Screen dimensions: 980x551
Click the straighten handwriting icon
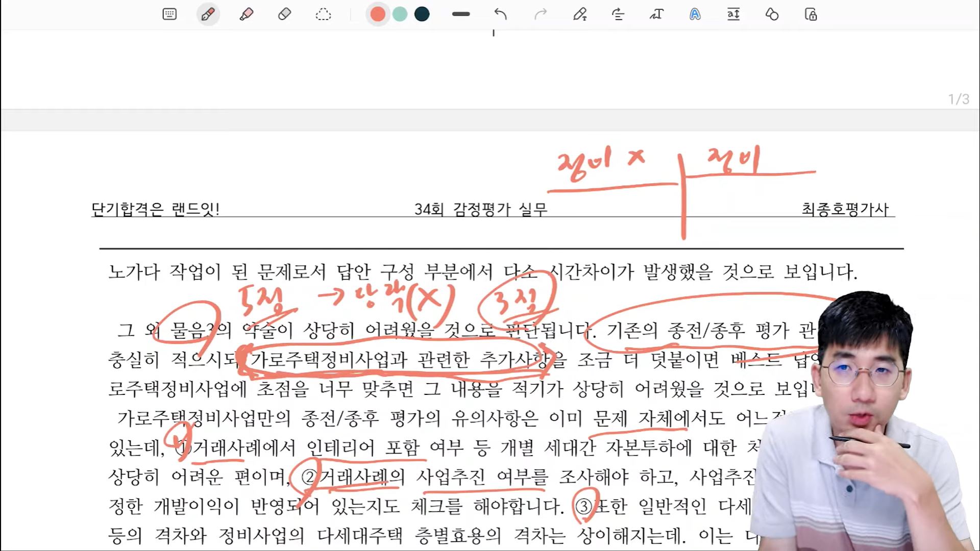(618, 14)
